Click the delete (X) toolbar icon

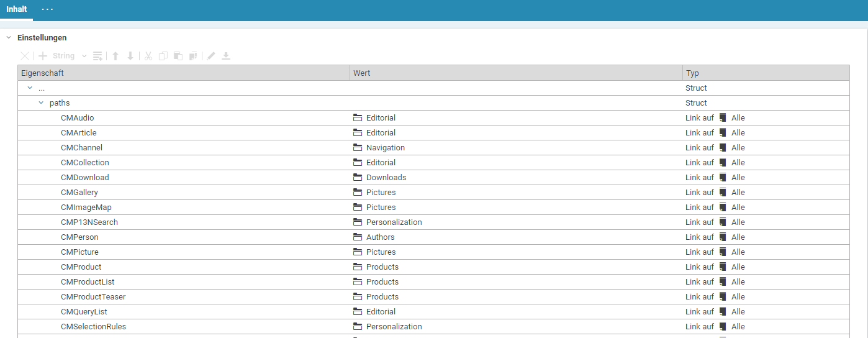pos(25,56)
